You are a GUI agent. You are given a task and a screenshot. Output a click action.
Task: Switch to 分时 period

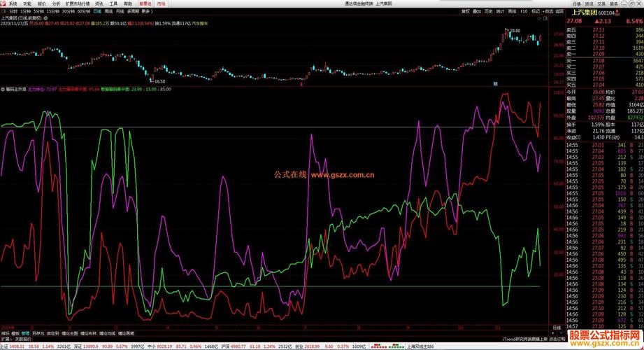coord(13,11)
